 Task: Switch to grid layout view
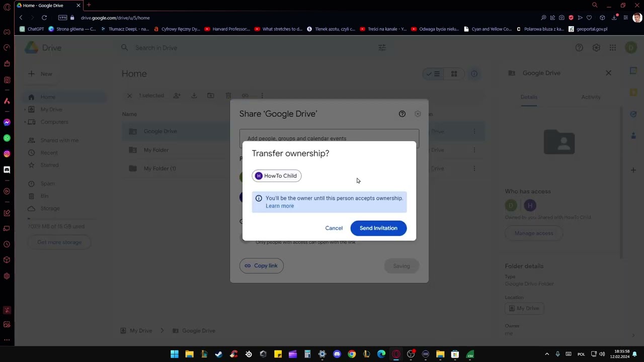coord(454,74)
